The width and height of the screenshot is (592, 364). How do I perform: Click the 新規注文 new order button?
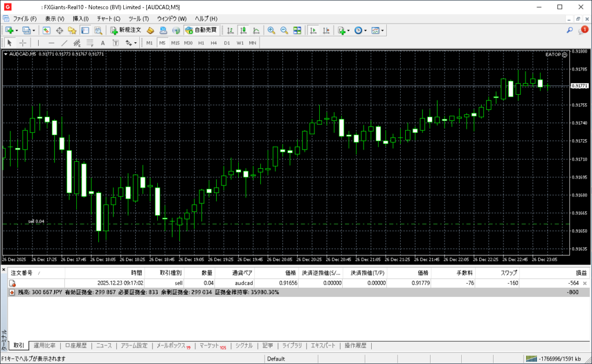(125, 30)
